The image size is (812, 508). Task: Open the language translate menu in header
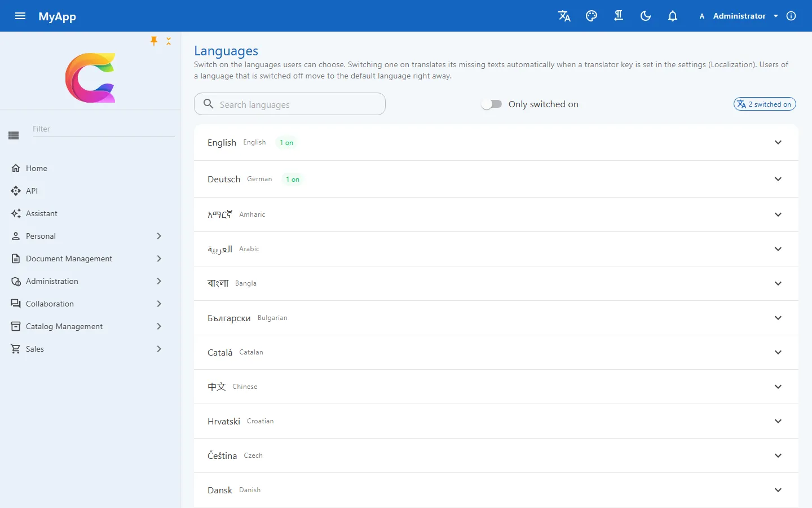[x=564, y=16]
